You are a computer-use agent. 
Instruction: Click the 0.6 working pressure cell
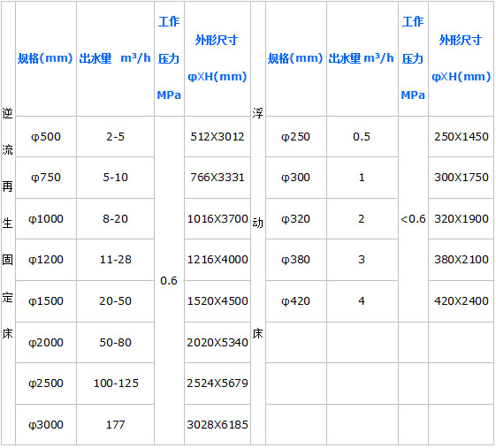point(169,280)
